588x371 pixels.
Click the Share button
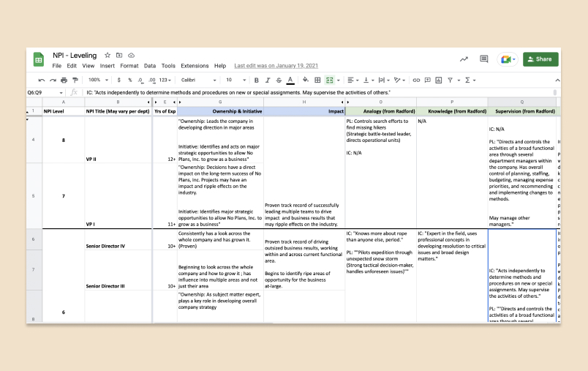click(x=540, y=59)
